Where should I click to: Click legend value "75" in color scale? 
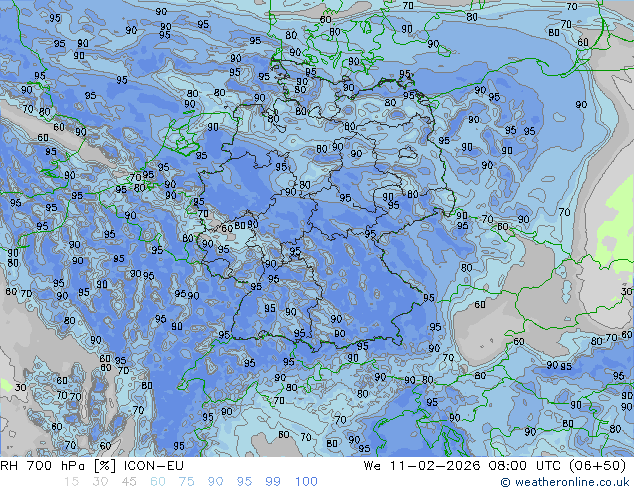pyautogui.click(x=186, y=482)
